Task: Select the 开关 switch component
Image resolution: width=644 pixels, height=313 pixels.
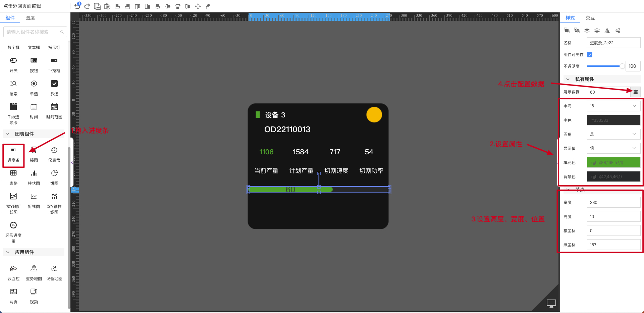Action: (x=13, y=65)
